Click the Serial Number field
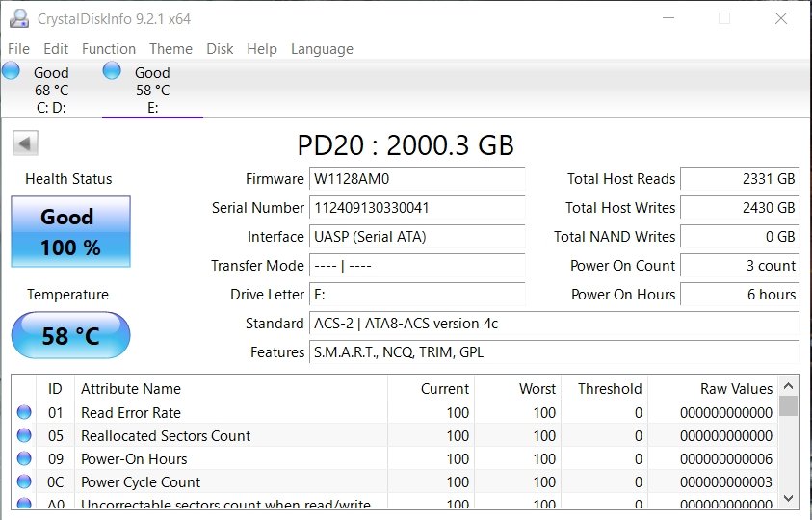The width and height of the screenshot is (812, 520). (x=417, y=208)
